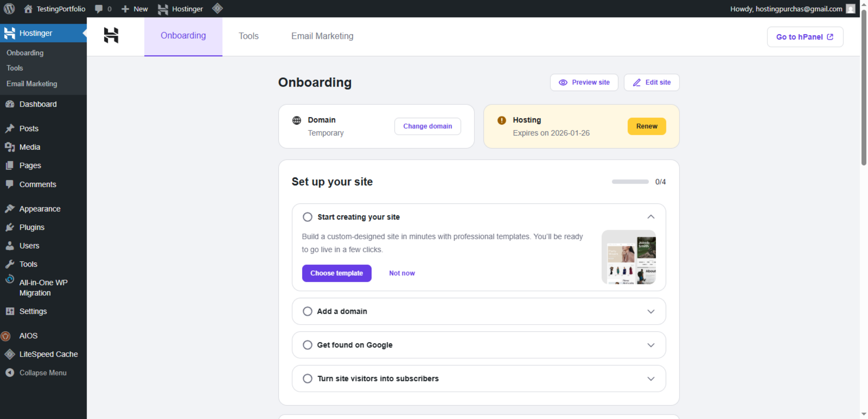Select the Add a domain radio button
The width and height of the screenshot is (868, 419).
pos(307,311)
